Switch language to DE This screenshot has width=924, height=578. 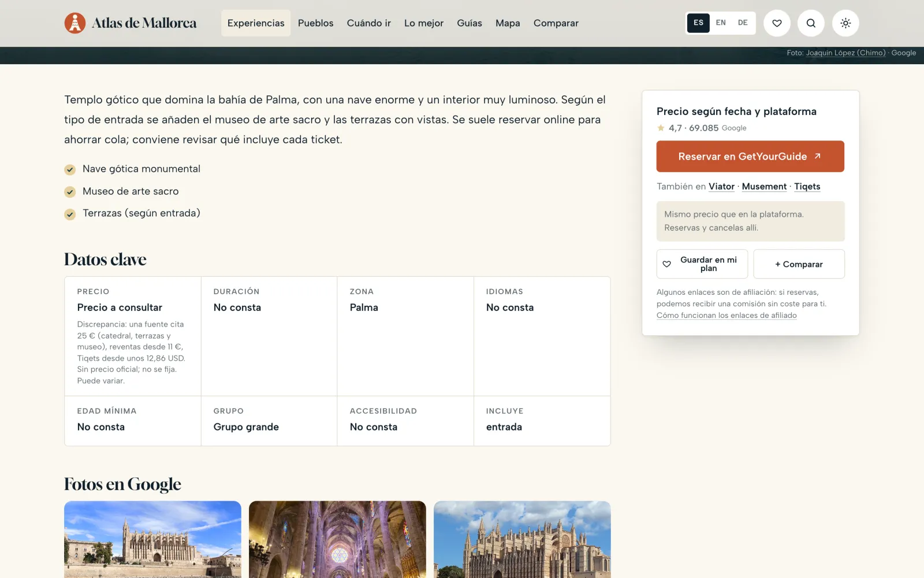743,23
